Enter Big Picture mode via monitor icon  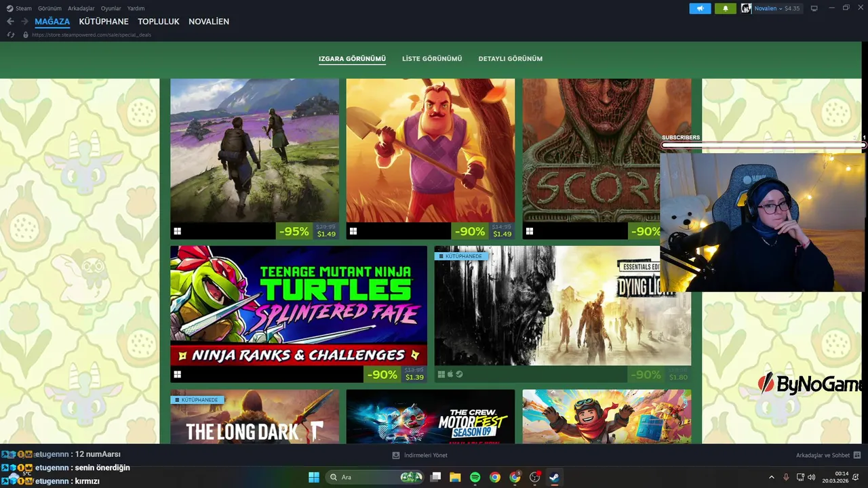814,8
